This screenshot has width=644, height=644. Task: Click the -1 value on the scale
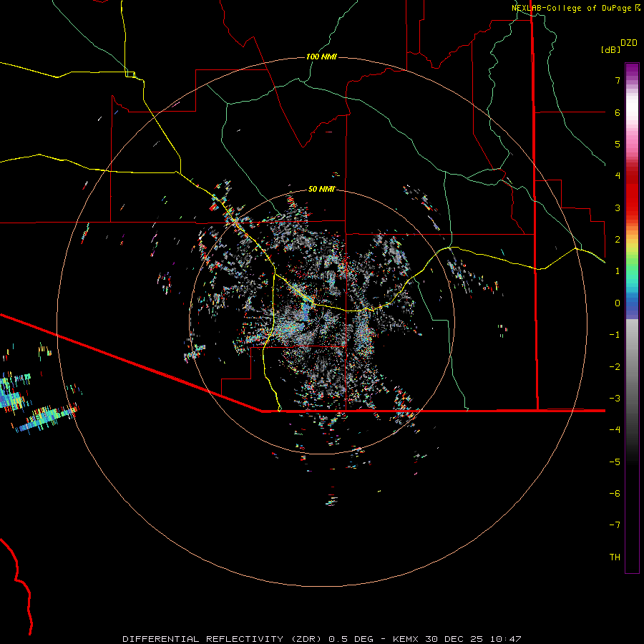coord(615,335)
